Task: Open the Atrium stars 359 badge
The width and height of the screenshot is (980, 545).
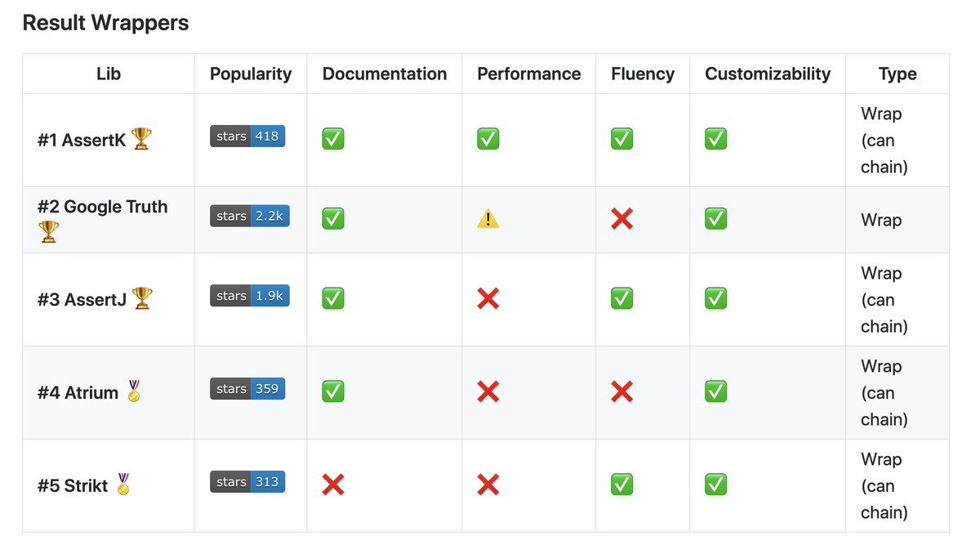Action: 247,389
